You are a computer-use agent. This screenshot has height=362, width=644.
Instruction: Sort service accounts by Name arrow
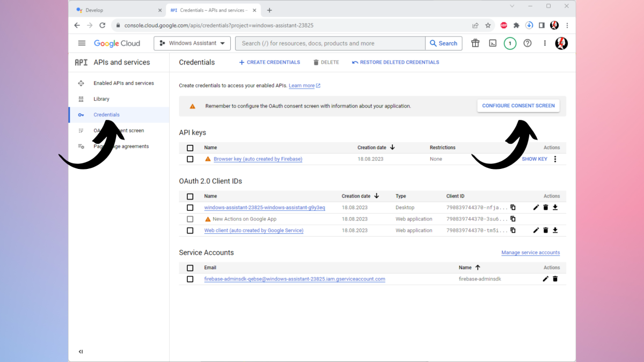click(x=478, y=268)
